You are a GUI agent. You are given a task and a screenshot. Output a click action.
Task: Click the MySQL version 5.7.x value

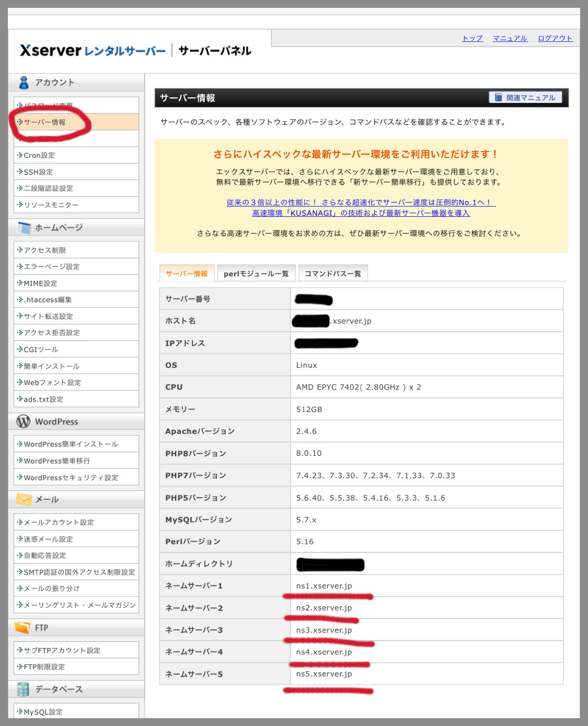click(x=306, y=520)
